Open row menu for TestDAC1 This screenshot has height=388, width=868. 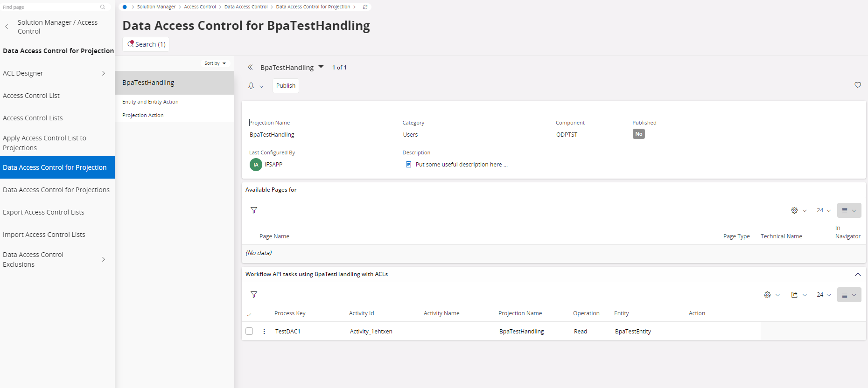point(264,332)
